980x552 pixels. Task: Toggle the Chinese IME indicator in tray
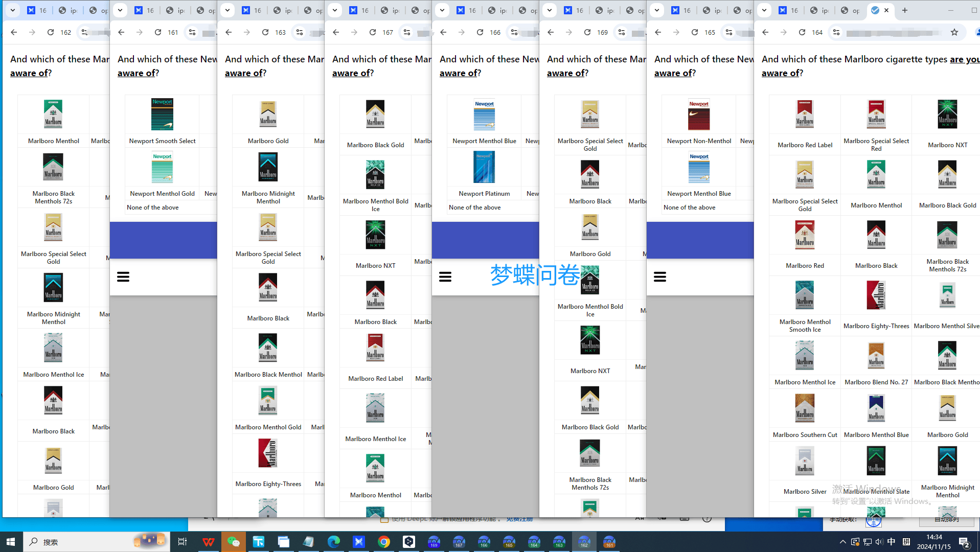point(891,542)
